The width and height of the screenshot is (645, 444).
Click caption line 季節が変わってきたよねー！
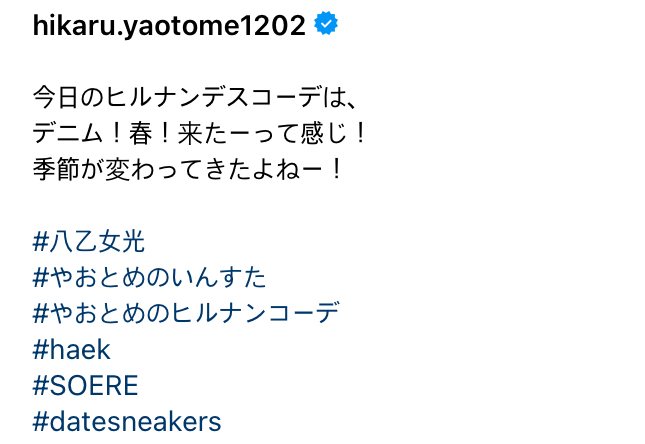click(x=188, y=169)
